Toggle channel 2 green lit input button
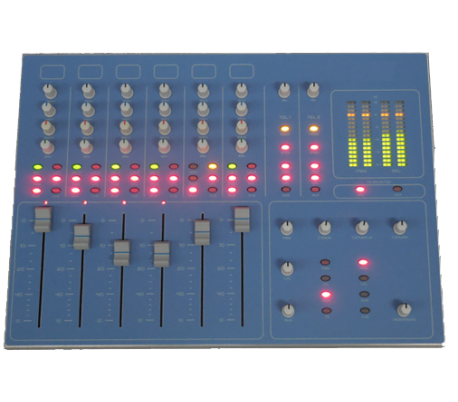458x402 pixels. 77,166
